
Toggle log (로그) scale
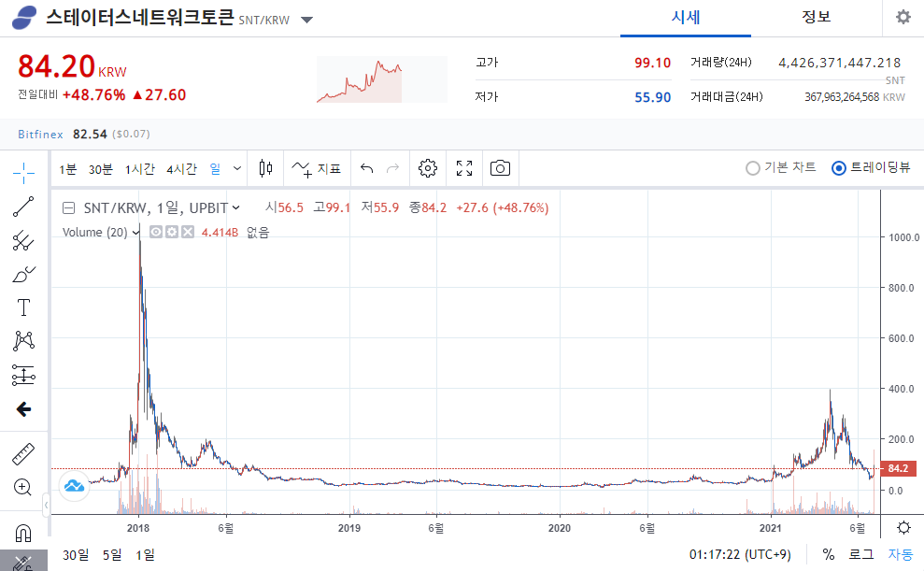(x=861, y=554)
